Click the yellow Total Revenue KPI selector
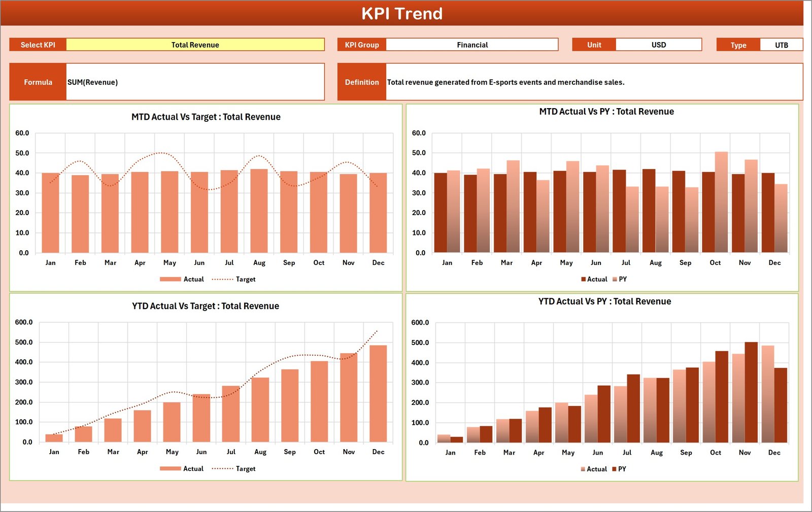This screenshot has width=812, height=512. (195, 45)
